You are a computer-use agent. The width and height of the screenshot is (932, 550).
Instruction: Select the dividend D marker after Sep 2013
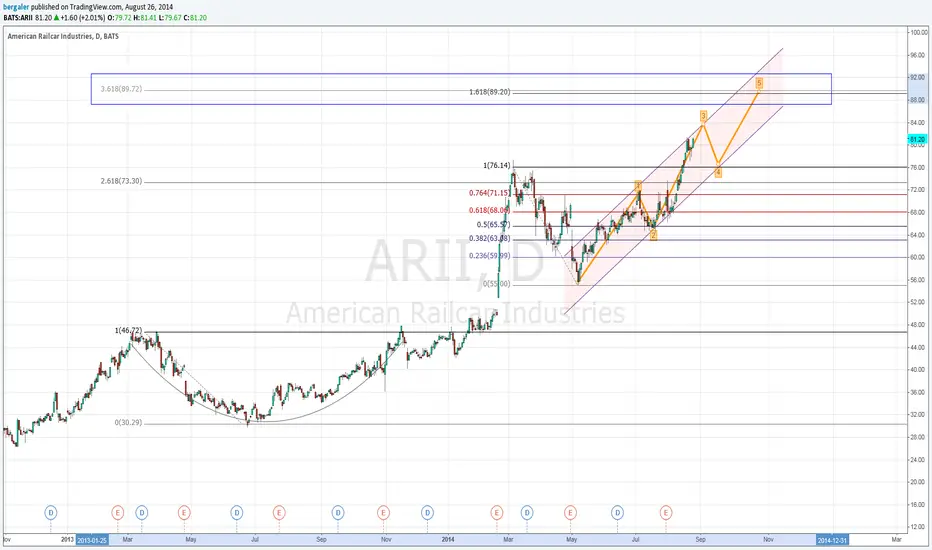(x=338, y=512)
